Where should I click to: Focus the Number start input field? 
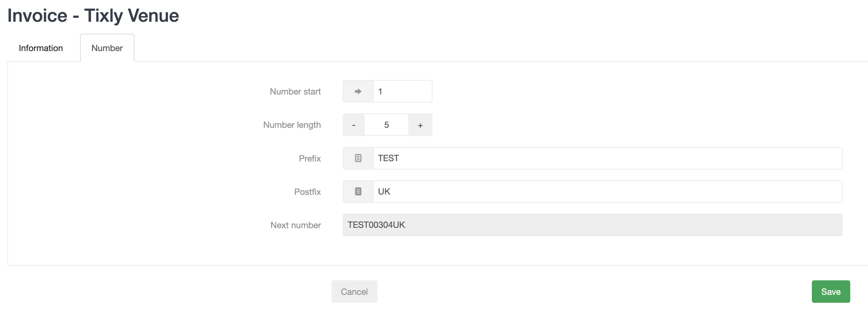(402, 92)
